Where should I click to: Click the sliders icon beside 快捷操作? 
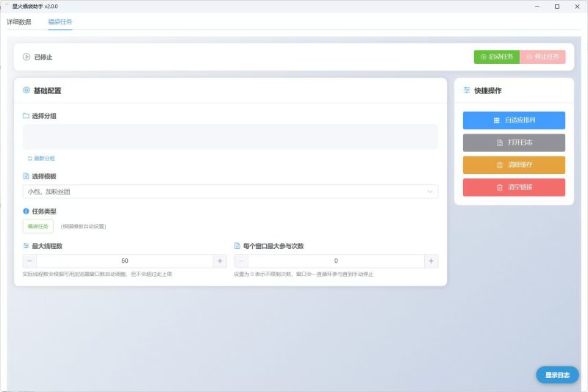click(467, 90)
